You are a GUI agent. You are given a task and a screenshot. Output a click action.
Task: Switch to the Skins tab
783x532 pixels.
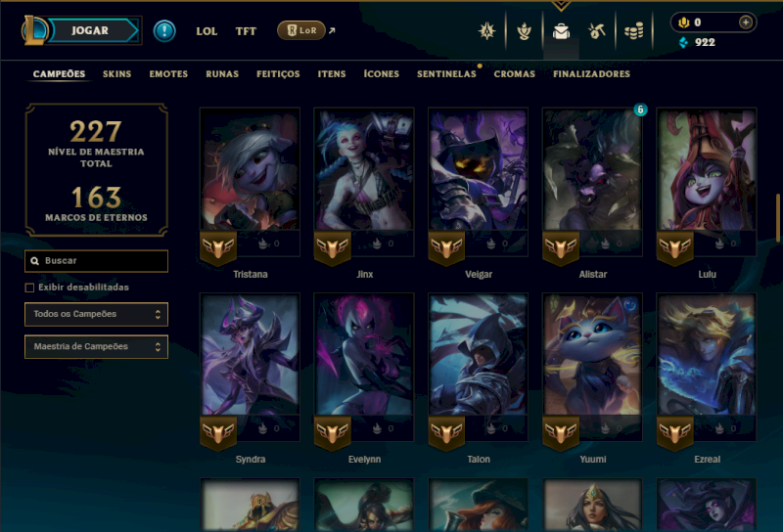[x=116, y=74]
